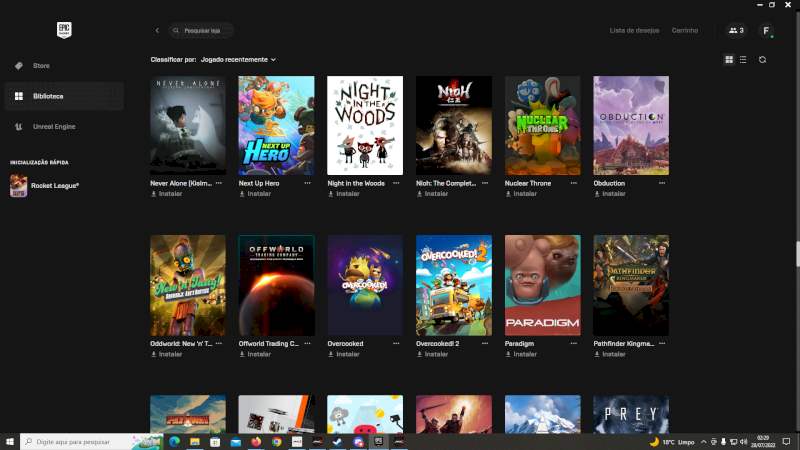Install Night in the Woods
800x450 pixels.
pyautogui.click(x=344, y=194)
